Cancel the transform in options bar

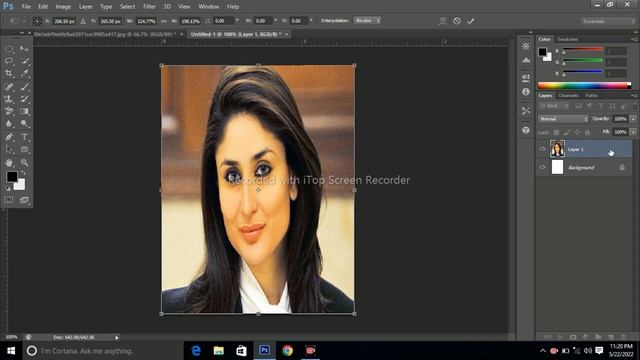[x=457, y=21]
